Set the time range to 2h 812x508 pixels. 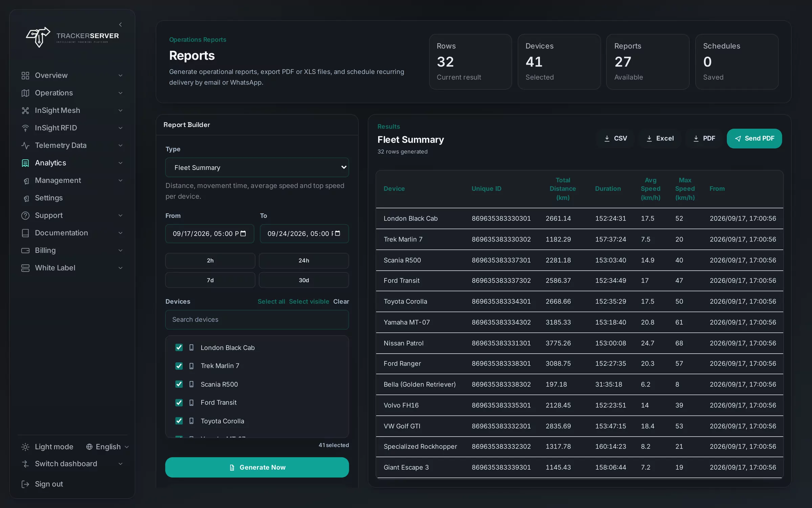(x=210, y=260)
